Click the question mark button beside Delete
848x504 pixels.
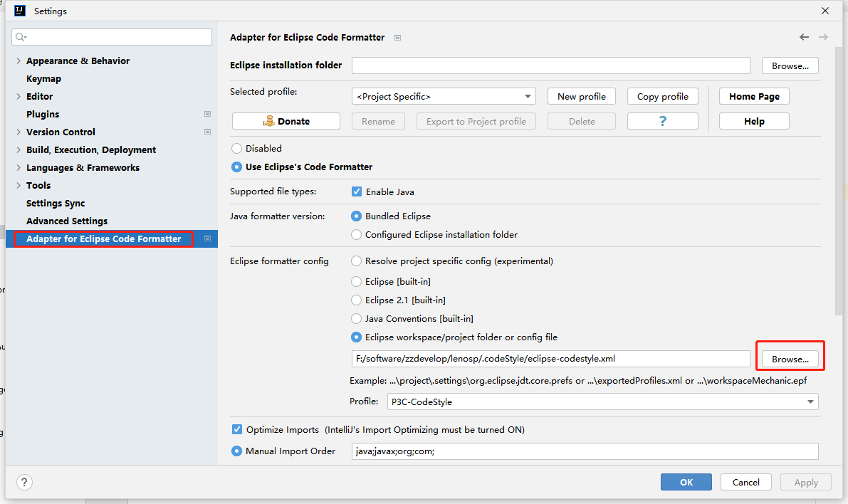[662, 121]
